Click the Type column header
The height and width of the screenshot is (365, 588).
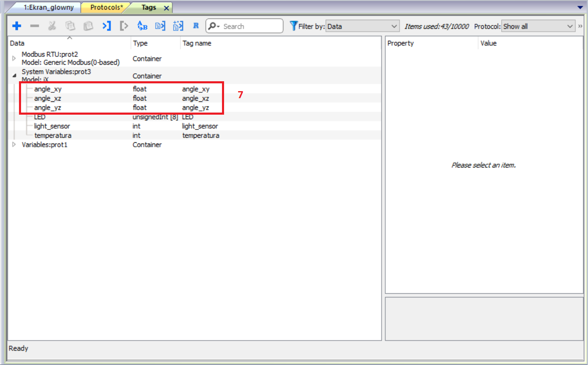156,43
